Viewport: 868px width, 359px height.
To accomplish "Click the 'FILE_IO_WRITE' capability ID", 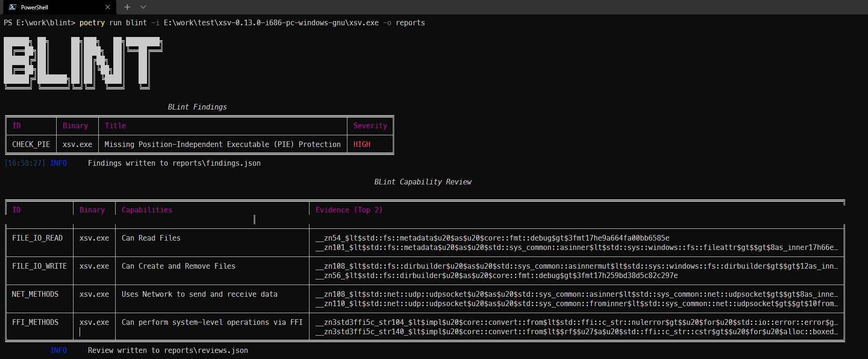I will tap(39, 266).
